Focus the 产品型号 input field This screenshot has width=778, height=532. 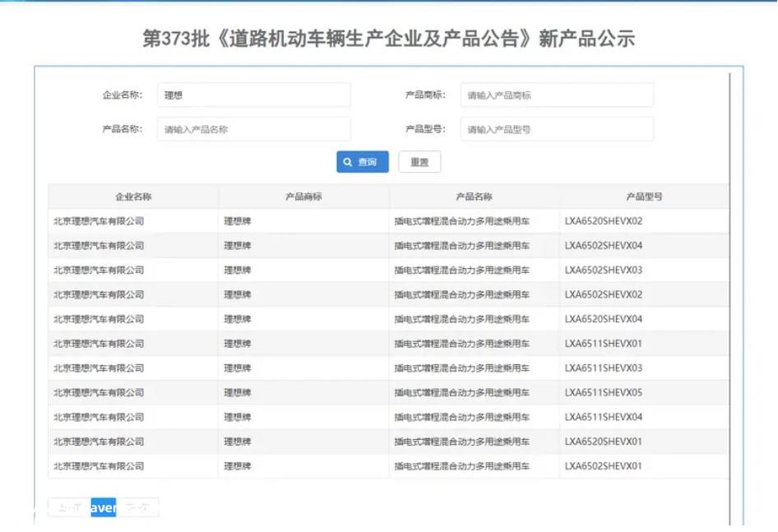[557, 129]
